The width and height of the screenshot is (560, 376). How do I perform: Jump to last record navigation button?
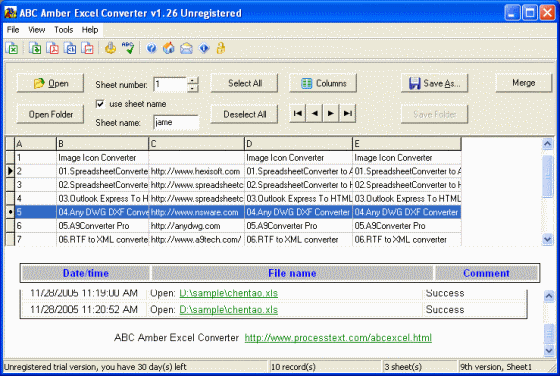pyautogui.click(x=348, y=114)
